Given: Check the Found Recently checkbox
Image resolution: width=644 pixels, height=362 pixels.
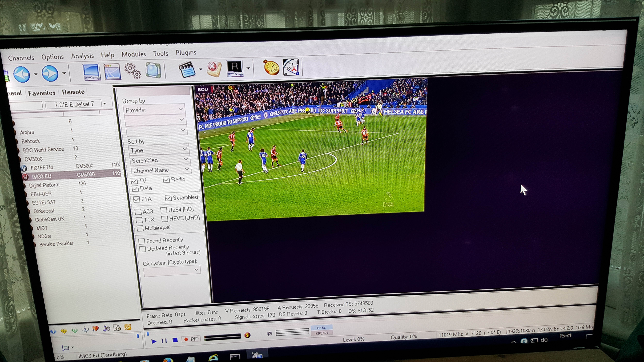Looking at the screenshot, I should pos(142,241).
